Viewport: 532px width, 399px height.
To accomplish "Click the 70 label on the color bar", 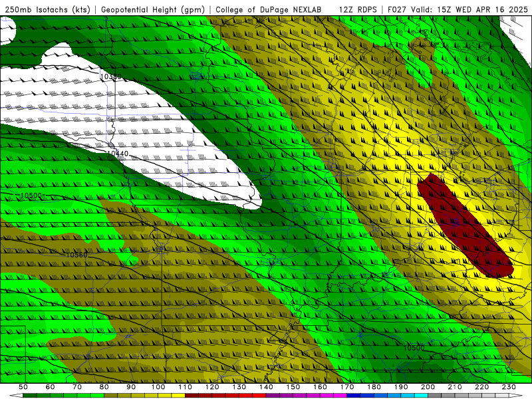I will tap(77, 387).
